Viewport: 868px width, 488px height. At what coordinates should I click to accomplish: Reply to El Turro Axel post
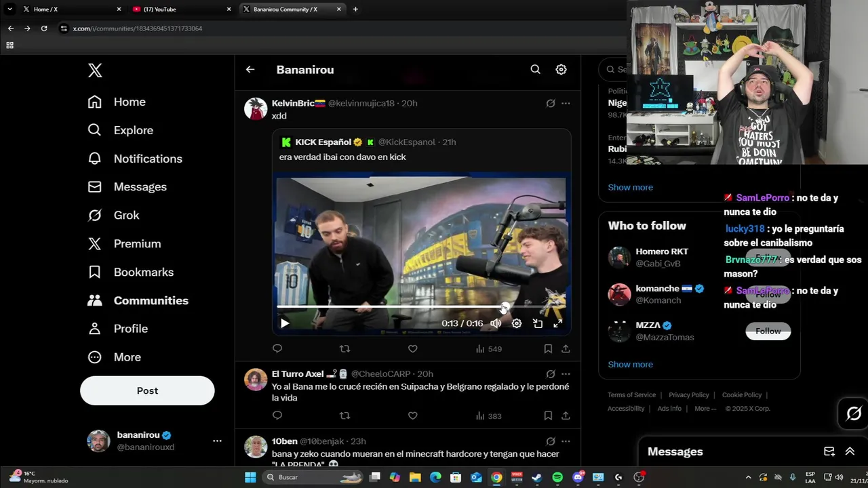277,415
